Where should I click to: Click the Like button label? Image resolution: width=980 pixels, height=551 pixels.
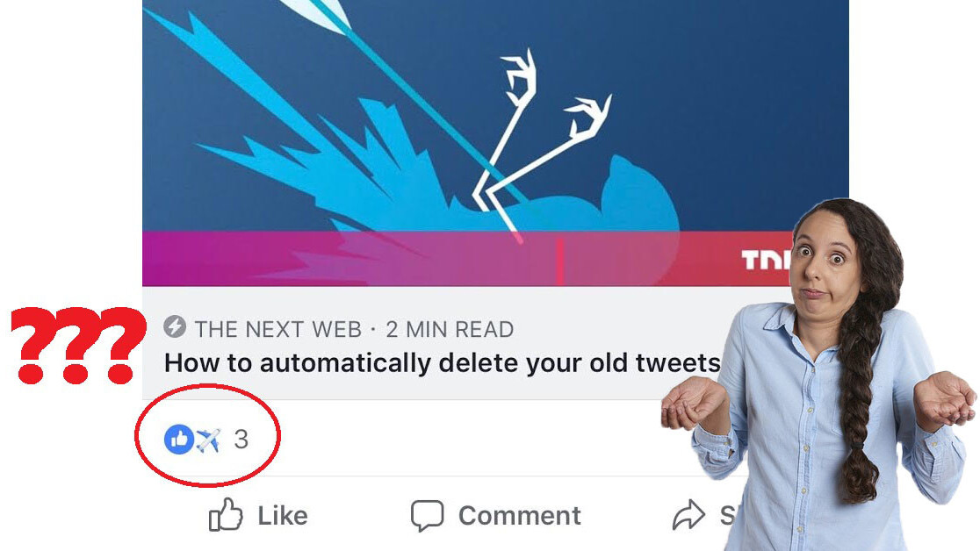click(283, 515)
